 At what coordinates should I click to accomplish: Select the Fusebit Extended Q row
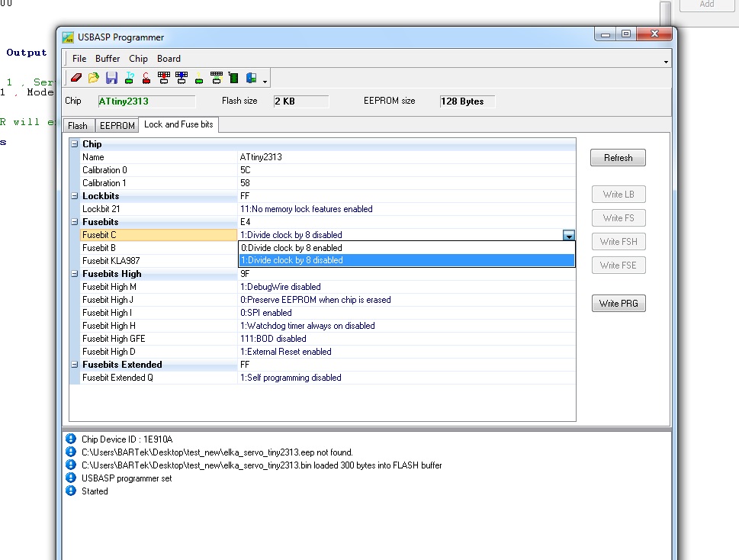point(328,378)
